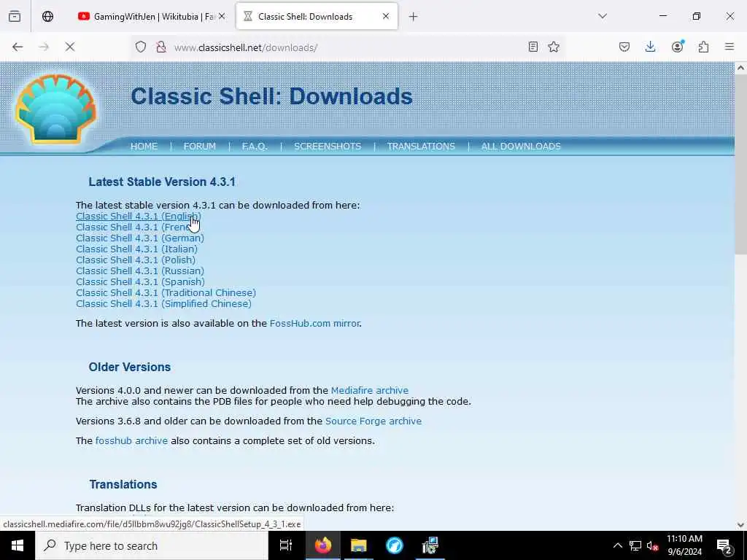Click the Latest Stable Version 4.3.1 heading
This screenshot has height=560, width=747.
[162, 182]
